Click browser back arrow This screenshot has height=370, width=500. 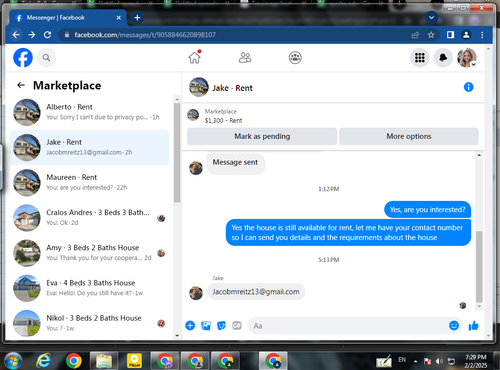click(x=16, y=35)
